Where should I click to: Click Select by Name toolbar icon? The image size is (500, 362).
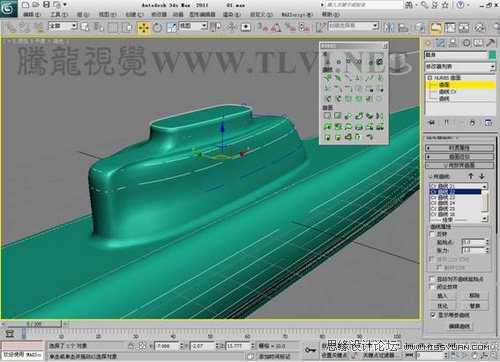coord(99,27)
